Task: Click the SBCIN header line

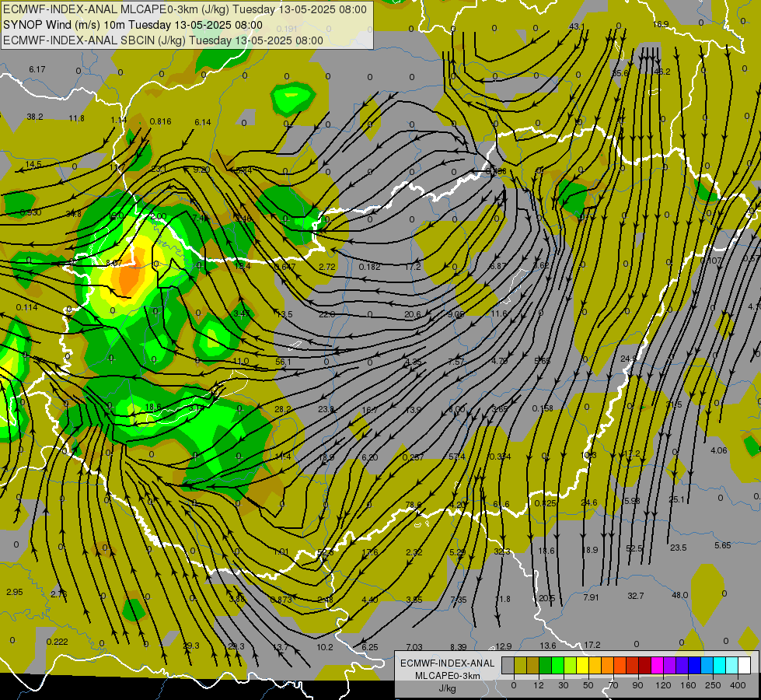Action: coord(163,40)
